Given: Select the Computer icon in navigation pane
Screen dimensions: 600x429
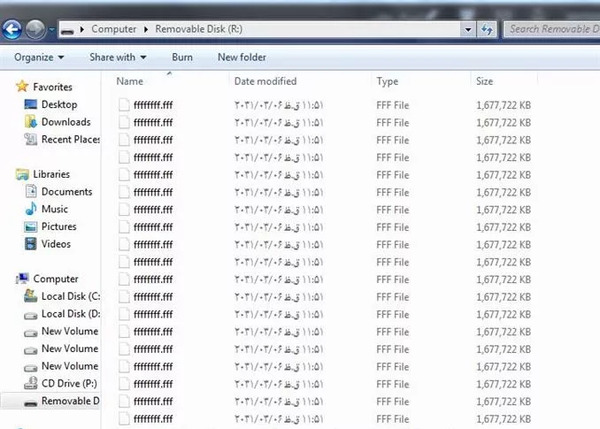Looking at the screenshot, I should tap(22, 279).
